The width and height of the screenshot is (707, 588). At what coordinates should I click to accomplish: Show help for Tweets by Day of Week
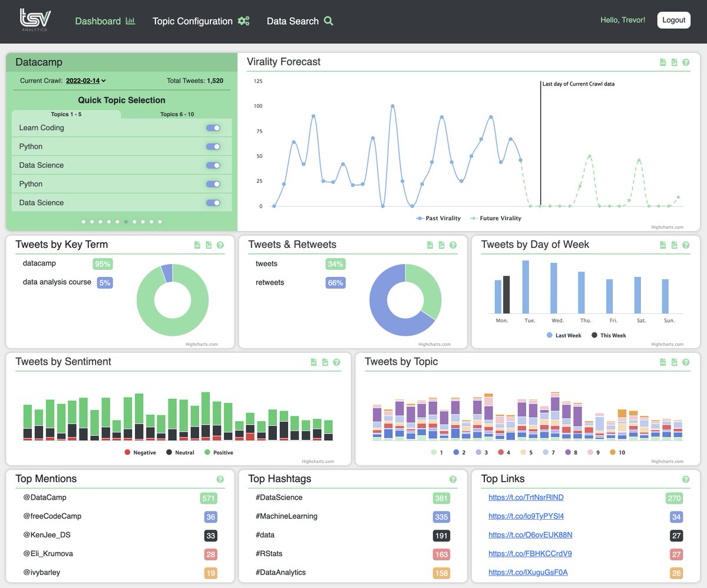[x=686, y=245]
